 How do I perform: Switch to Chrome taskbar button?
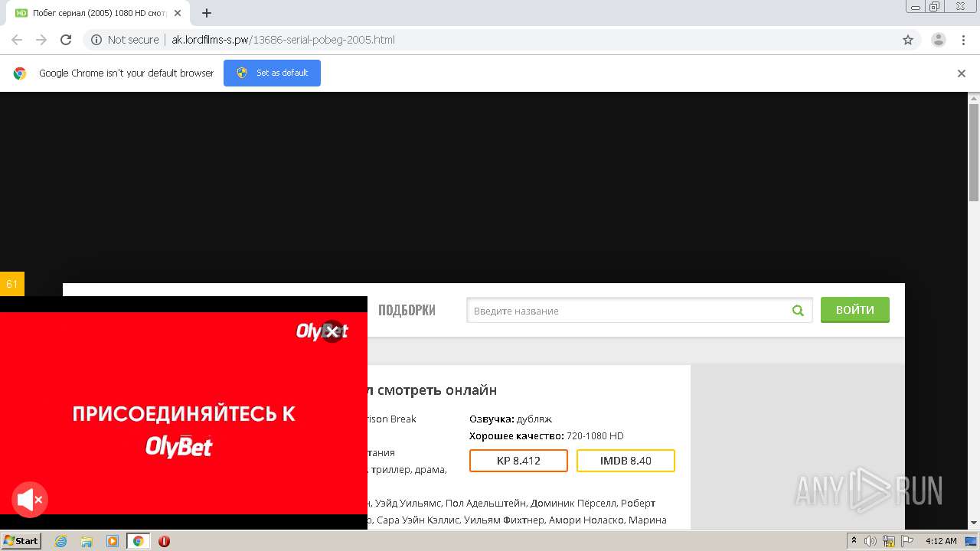pos(138,541)
